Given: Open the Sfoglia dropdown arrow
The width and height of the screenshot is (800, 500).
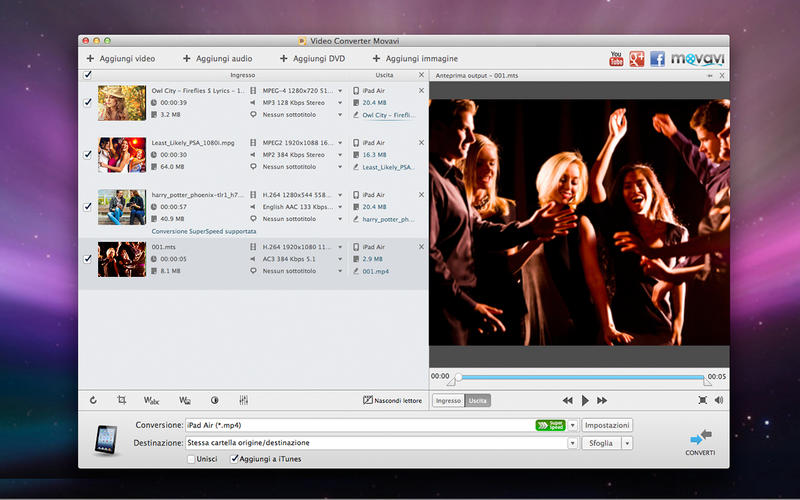Looking at the screenshot, I should 627,443.
